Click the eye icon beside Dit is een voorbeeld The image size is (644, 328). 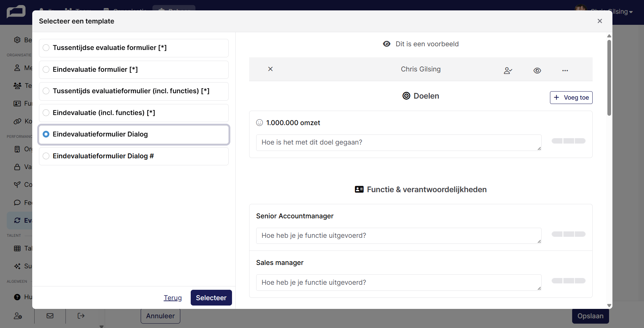tap(387, 44)
